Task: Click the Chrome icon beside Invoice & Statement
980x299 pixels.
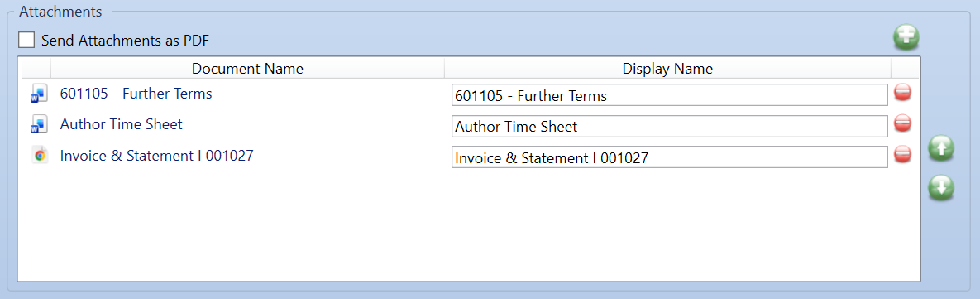Action: (x=40, y=155)
